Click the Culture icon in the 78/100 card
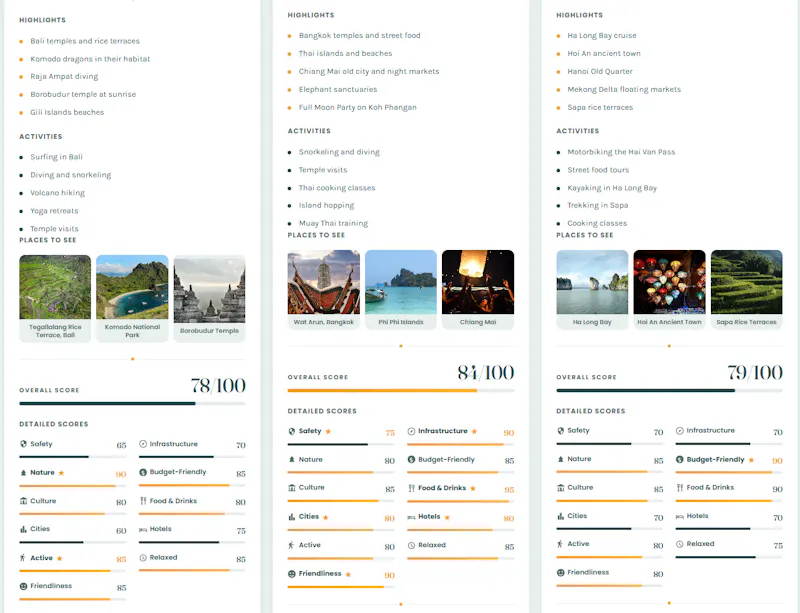This screenshot has height=613, width=800. click(23, 501)
